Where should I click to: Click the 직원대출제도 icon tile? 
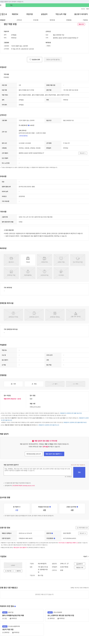28,273
